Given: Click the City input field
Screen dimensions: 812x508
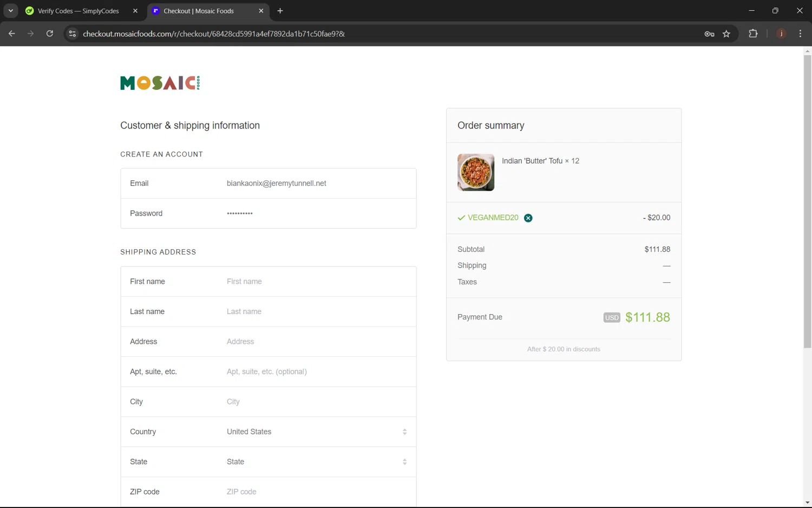Looking at the screenshot, I should pos(317,402).
